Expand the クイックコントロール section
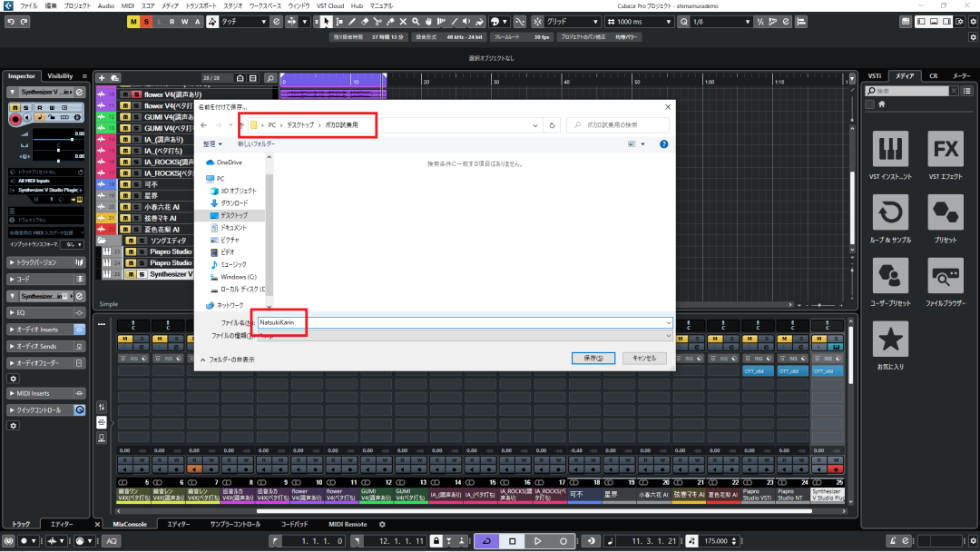This screenshot has height=552, width=980. click(x=45, y=410)
